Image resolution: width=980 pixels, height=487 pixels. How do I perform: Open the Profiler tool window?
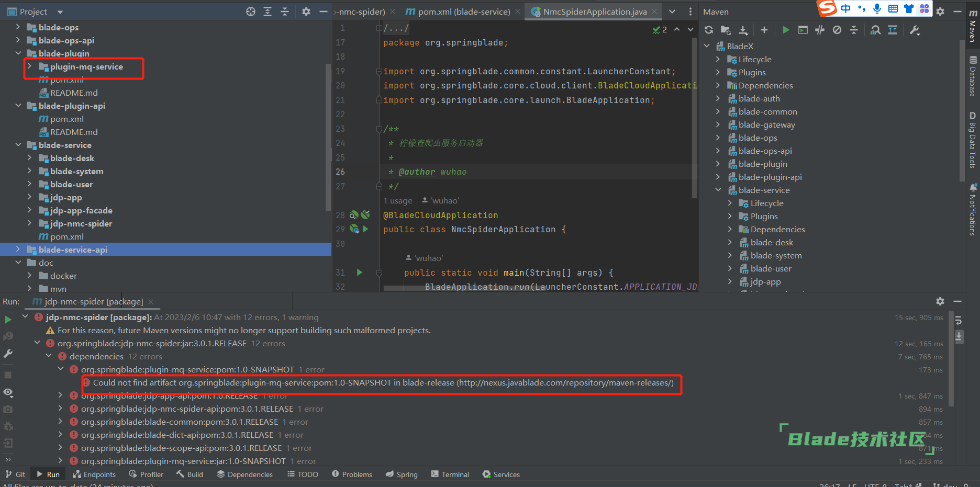point(147,474)
